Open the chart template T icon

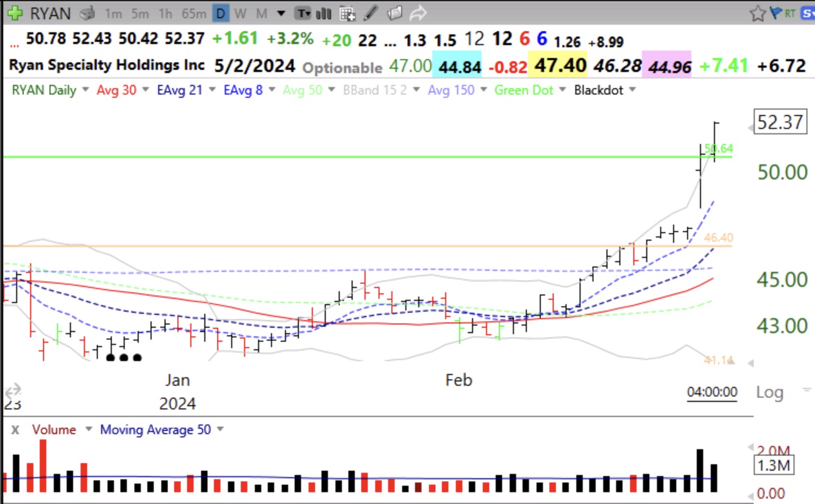(303, 13)
